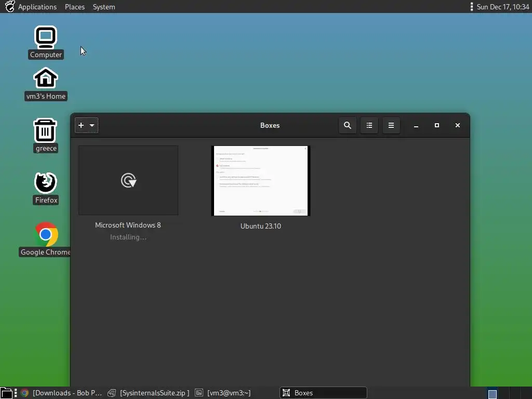Screen dimensions: 532x399
Task: Click the clock showing Sun Dec 17
Action: [x=502, y=7]
